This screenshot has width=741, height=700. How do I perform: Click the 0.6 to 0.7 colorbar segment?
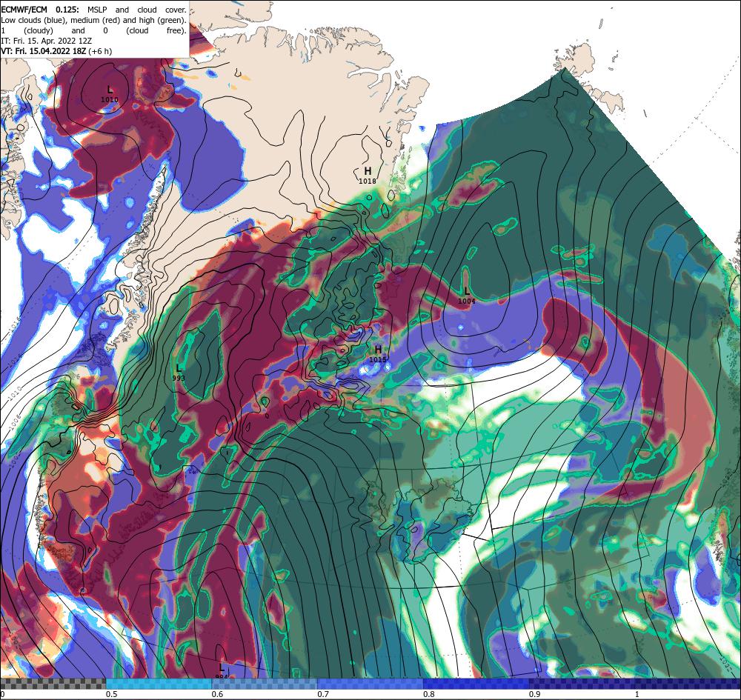265,684
